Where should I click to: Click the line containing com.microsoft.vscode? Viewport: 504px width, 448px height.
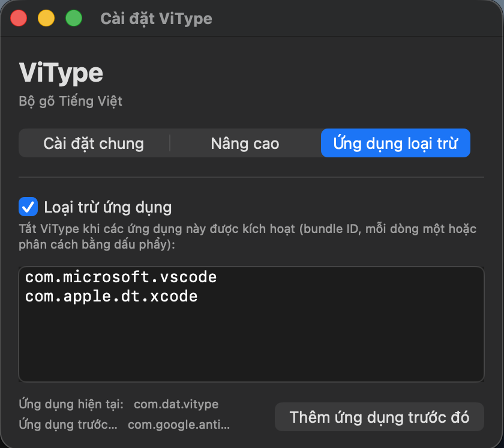(120, 277)
